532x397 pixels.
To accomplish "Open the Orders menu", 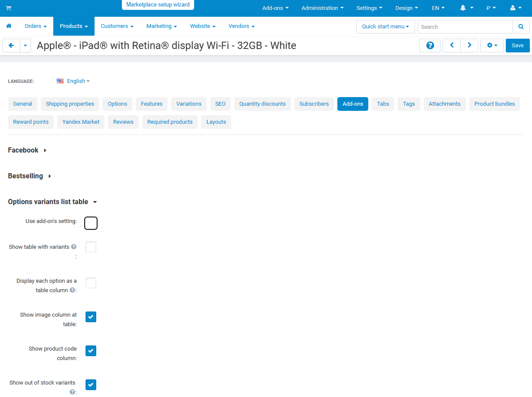I will [36, 26].
